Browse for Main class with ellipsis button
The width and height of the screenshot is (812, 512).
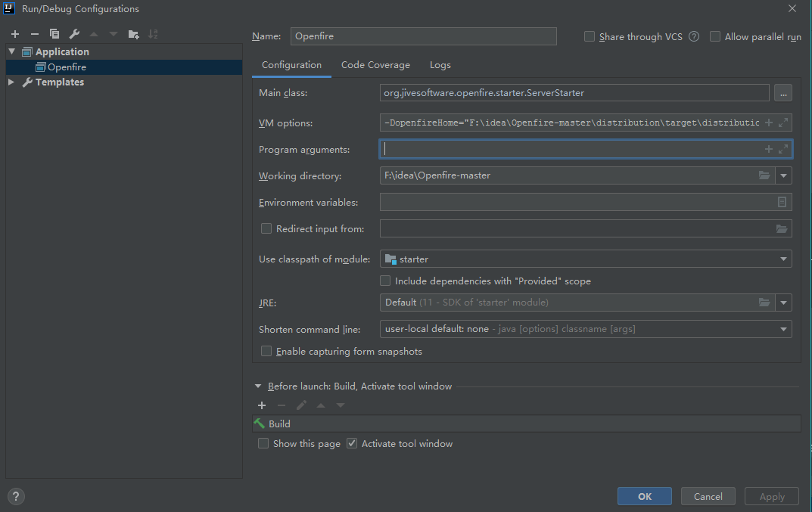[783, 93]
